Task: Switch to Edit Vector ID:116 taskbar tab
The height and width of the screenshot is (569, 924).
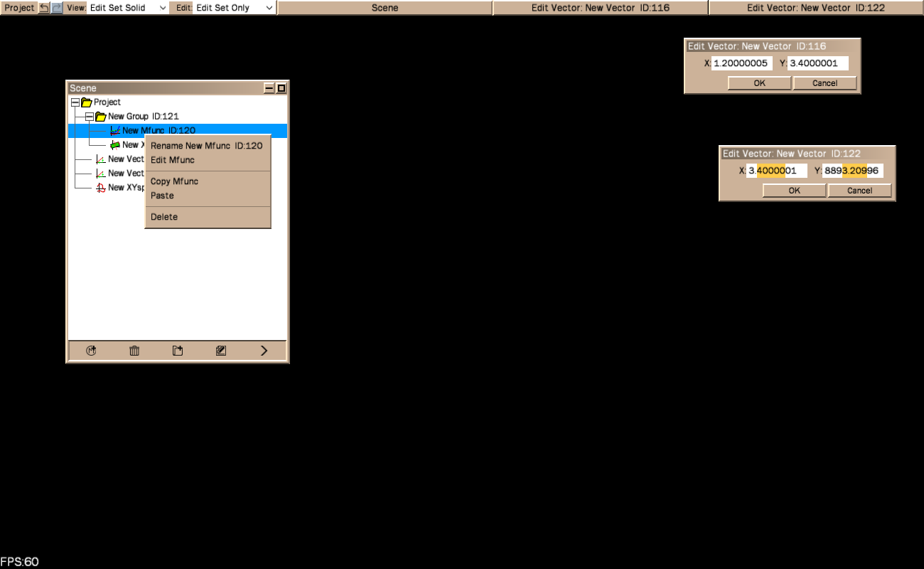Action: coord(600,8)
